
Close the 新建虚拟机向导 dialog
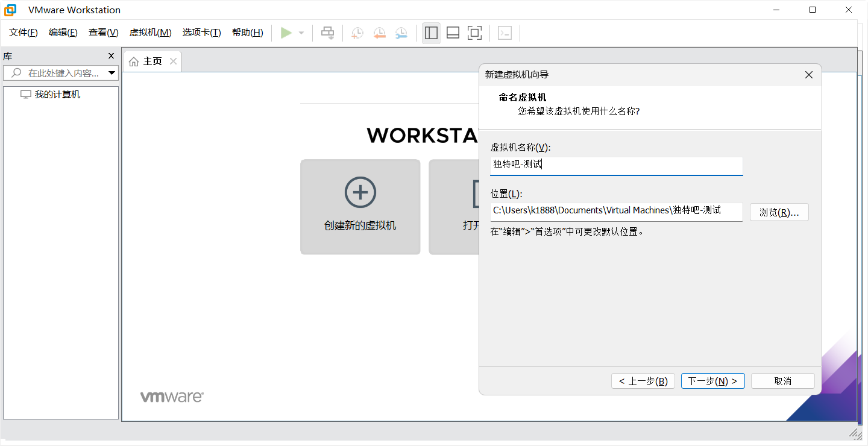tap(809, 75)
